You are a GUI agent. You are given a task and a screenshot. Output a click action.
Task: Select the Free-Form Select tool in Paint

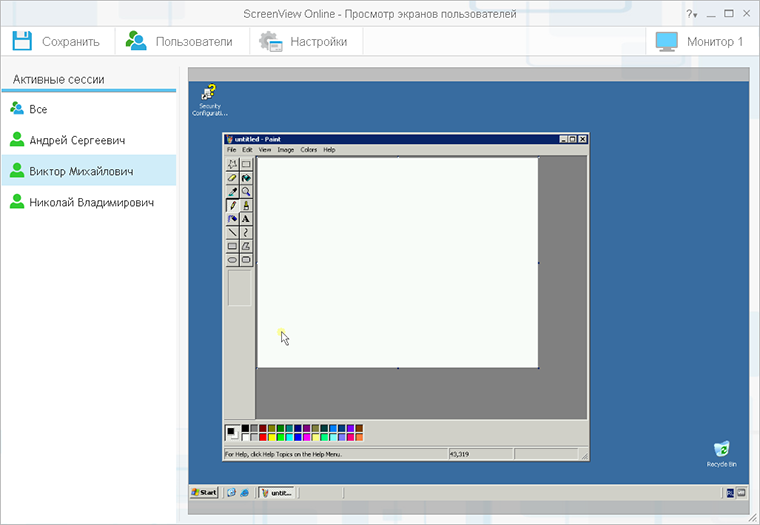[232, 164]
